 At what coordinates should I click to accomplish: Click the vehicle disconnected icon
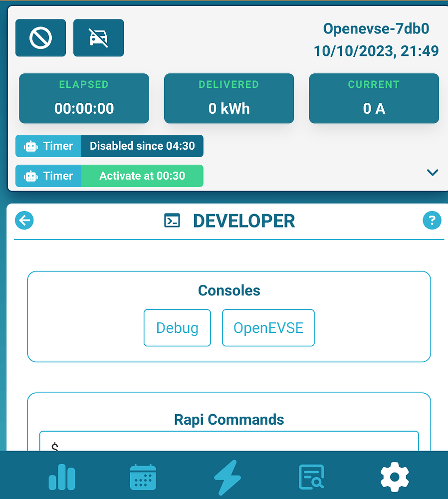pos(98,37)
